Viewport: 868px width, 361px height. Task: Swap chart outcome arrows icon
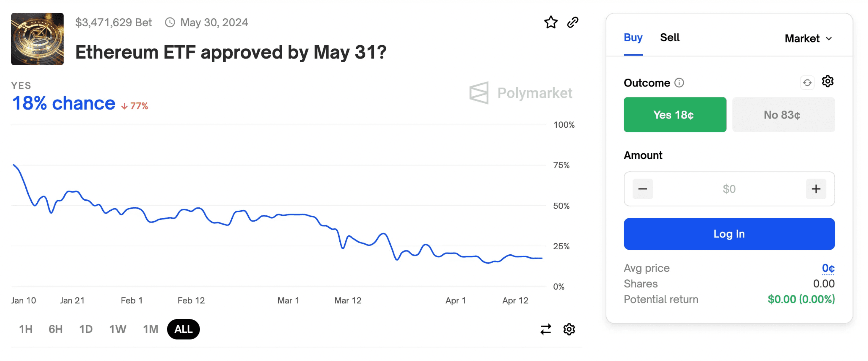tap(545, 329)
